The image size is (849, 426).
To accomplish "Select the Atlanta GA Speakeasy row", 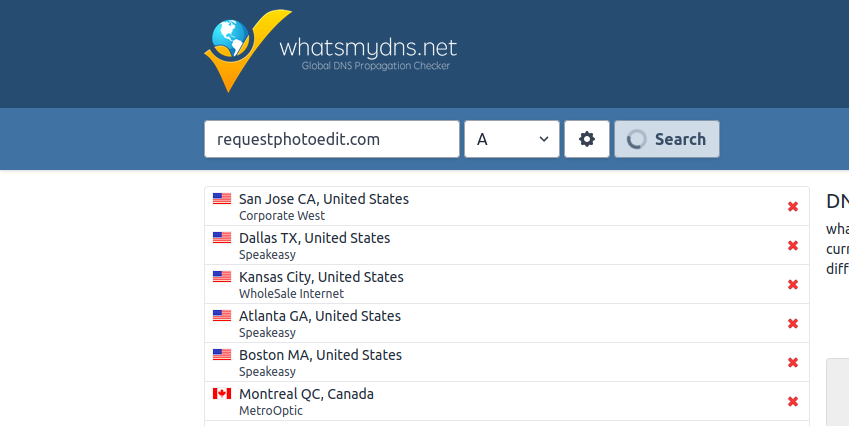I will [507, 323].
